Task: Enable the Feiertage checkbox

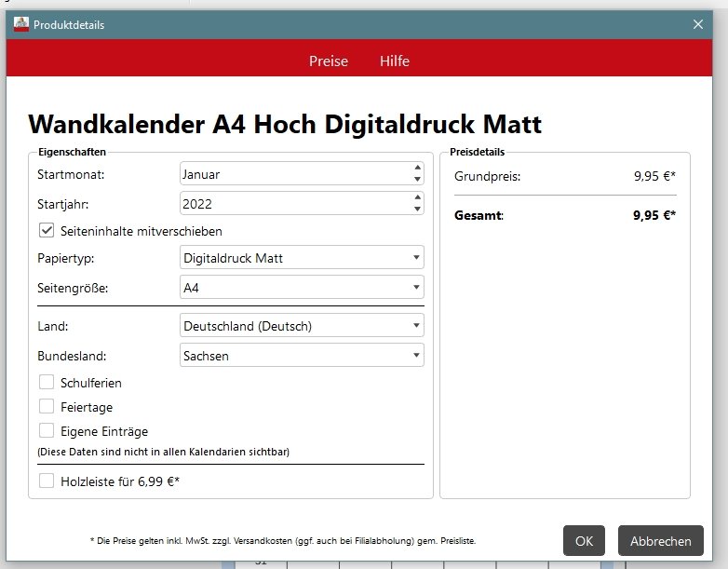Action: (47, 407)
